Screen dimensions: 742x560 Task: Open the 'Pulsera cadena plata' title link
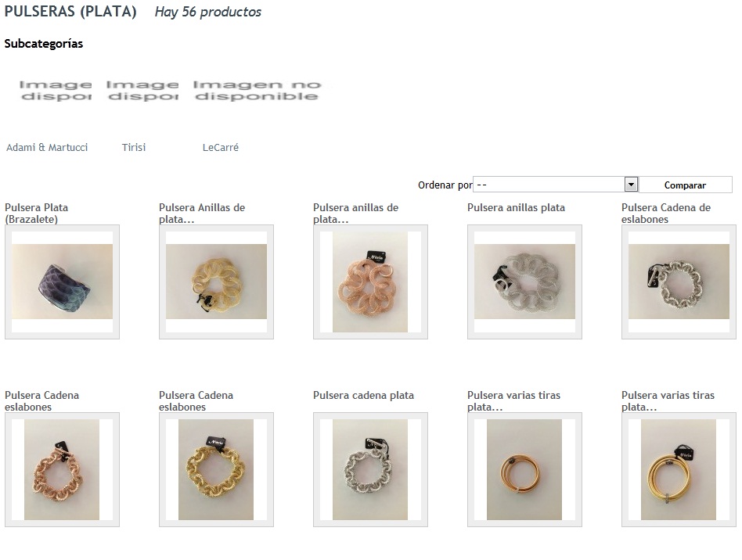pyautogui.click(x=363, y=396)
